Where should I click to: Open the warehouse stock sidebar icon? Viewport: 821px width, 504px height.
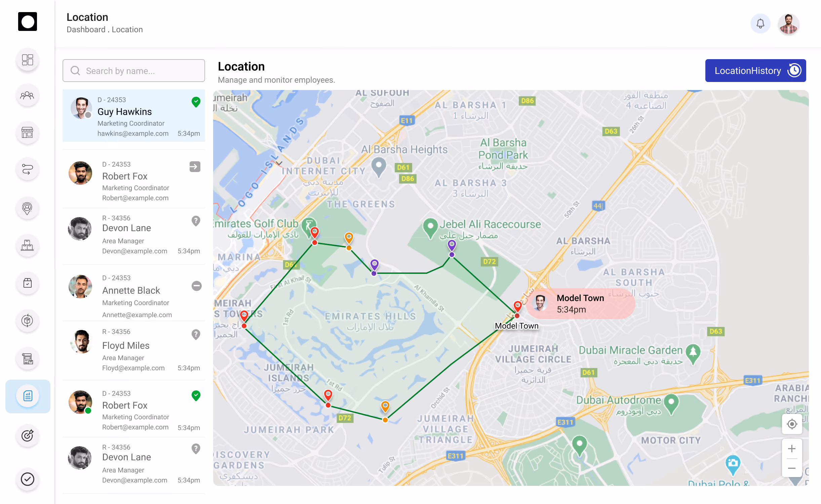[28, 246]
